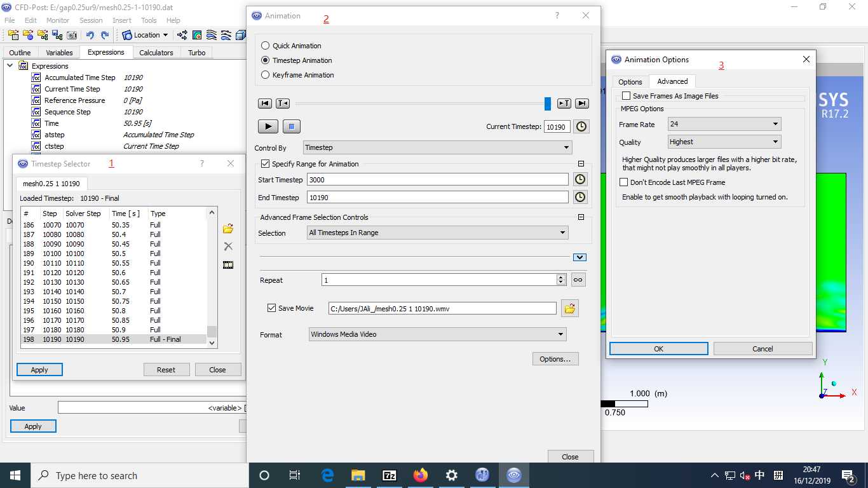Toggle the Save Movie checkbox
The height and width of the screenshot is (488, 868).
click(272, 308)
